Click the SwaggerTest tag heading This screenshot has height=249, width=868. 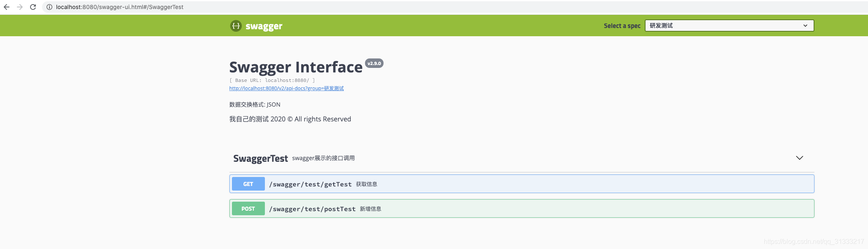260,158
